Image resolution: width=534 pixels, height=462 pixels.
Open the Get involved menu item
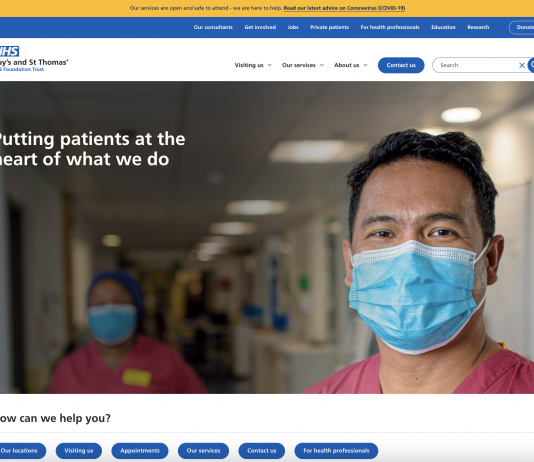(260, 27)
